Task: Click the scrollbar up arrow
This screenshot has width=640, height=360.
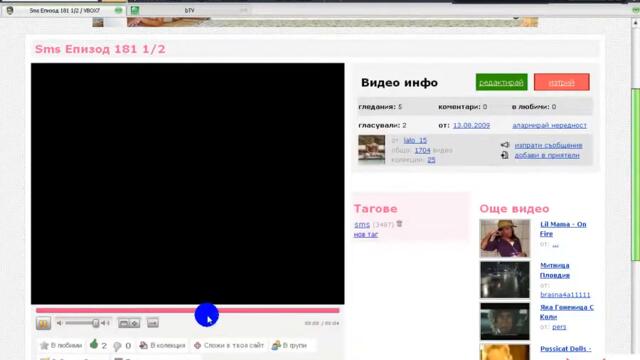Action: click(636, 22)
